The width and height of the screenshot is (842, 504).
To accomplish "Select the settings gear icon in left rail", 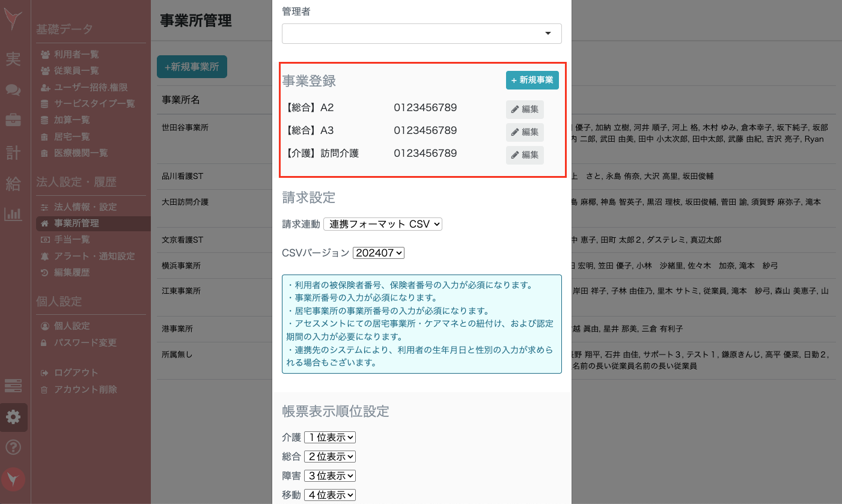I will pyautogui.click(x=13, y=416).
